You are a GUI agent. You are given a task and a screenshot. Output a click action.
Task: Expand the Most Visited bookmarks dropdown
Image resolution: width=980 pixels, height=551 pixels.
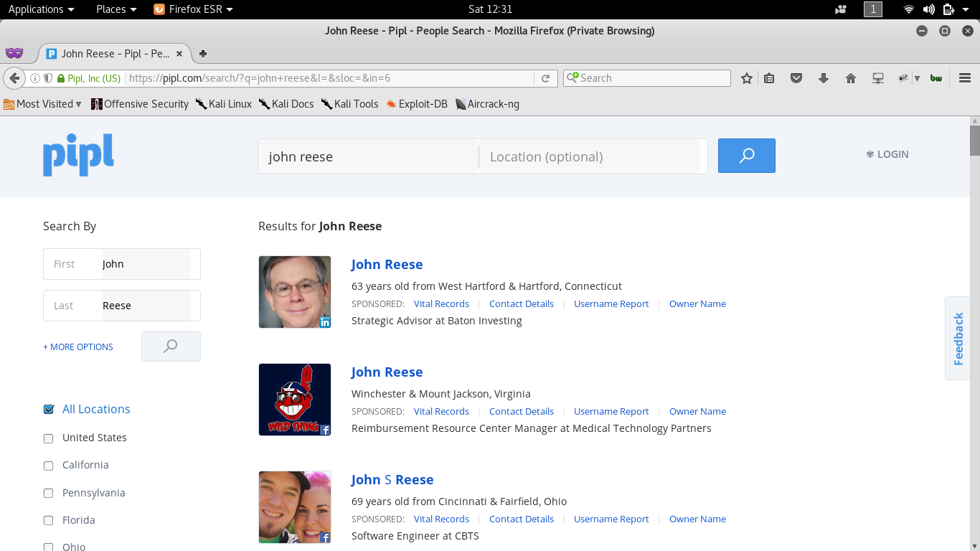click(x=43, y=104)
